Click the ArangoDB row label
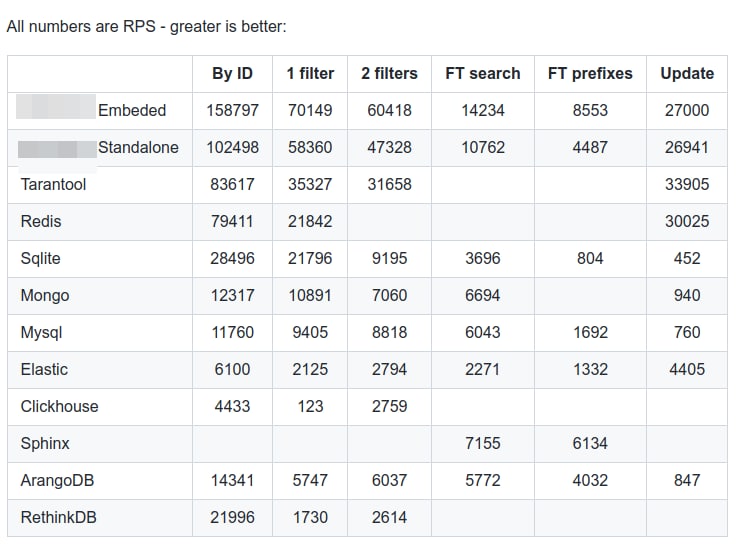The image size is (747, 552). pyautogui.click(x=57, y=480)
